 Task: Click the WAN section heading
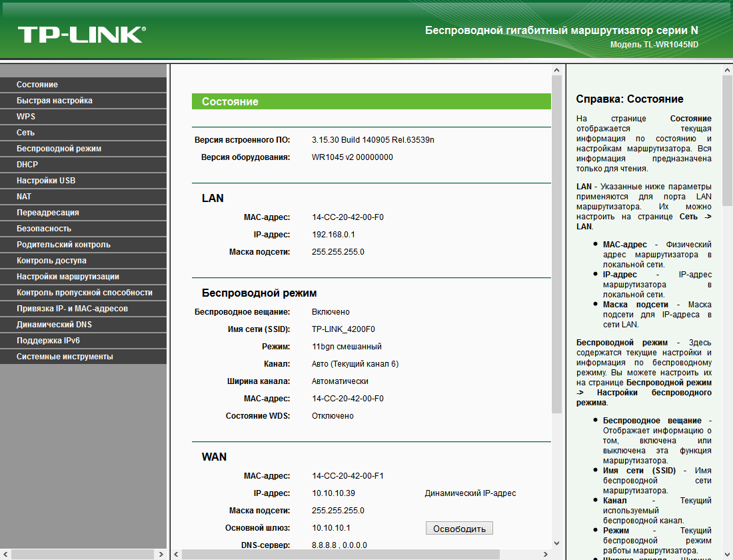pyautogui.click(x=214, y=457)
